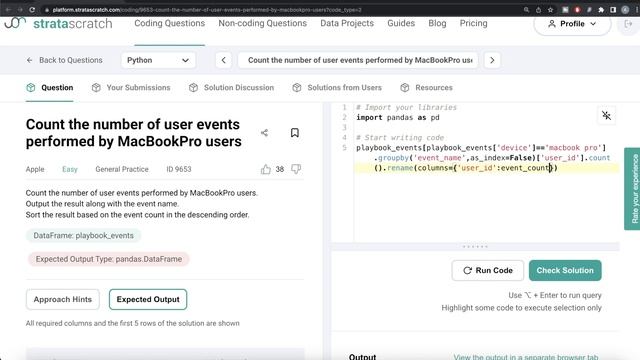This screenshot has width=640, height=360.
Task: Click the like count 38
Action: (x=280, y=169)
